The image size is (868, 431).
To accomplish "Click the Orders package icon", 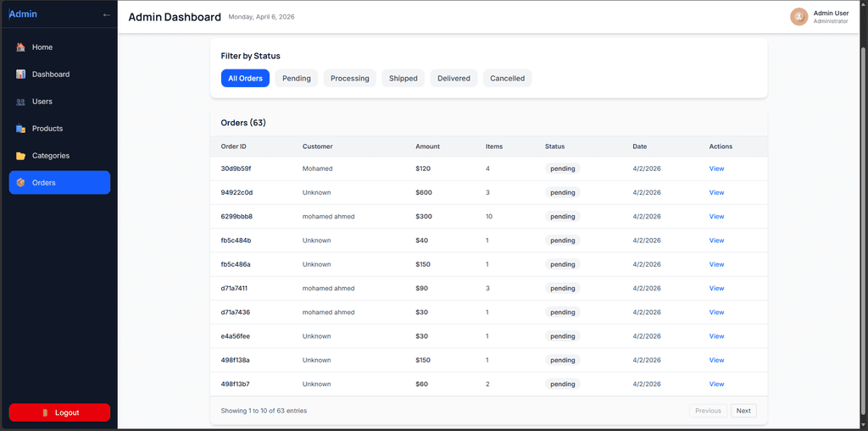I will coord(20,183).
